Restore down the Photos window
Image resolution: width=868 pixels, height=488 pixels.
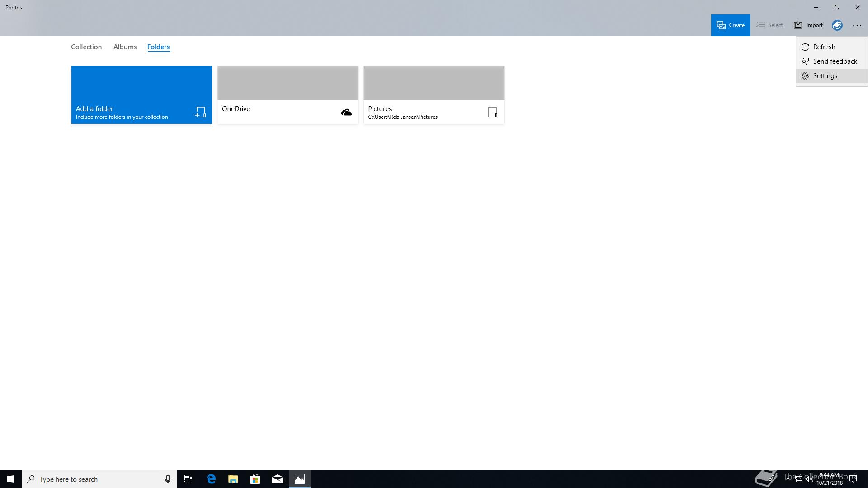coord(837,7)
